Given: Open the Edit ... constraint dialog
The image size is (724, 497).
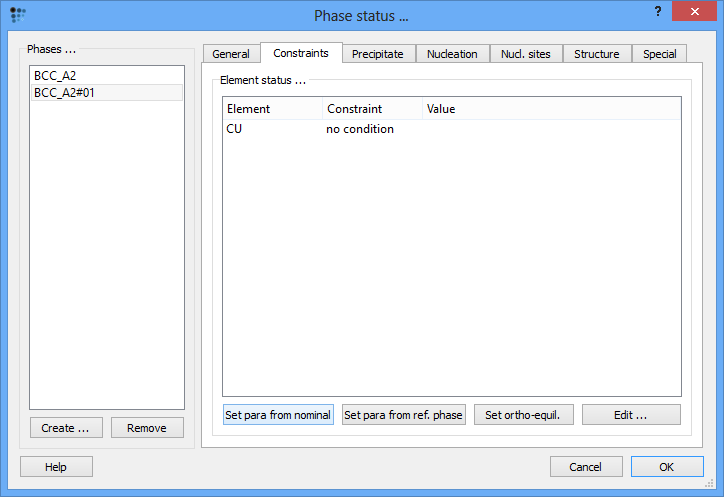Looking at the screenshot, I should click(x=631, y=415).
